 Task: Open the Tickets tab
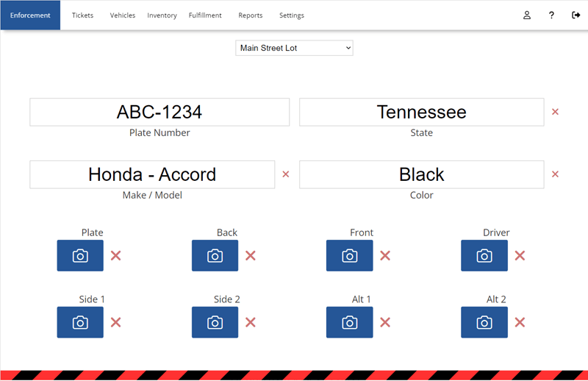pyautogui.click(x=82, y=15)
